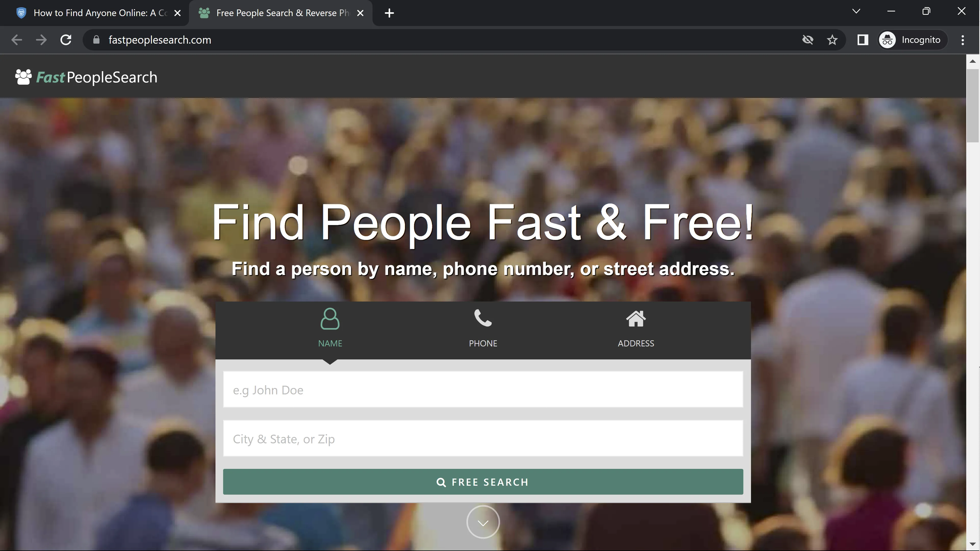Click the FastPeopleSearch logo

pyautogui.click(x=86, y=77)
